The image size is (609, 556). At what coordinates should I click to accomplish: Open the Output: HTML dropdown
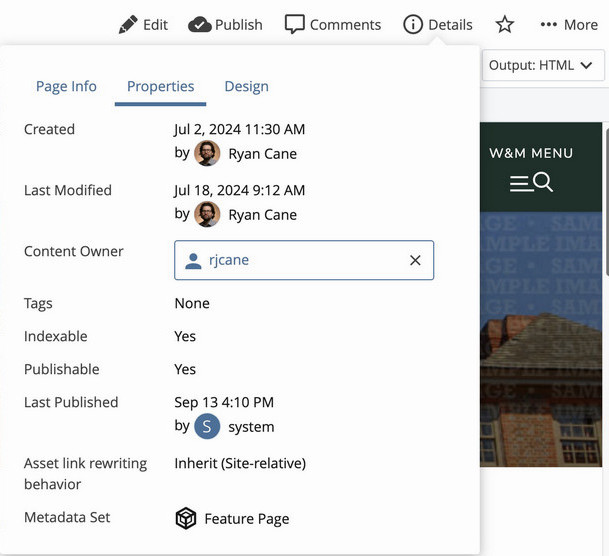point(543,65)
